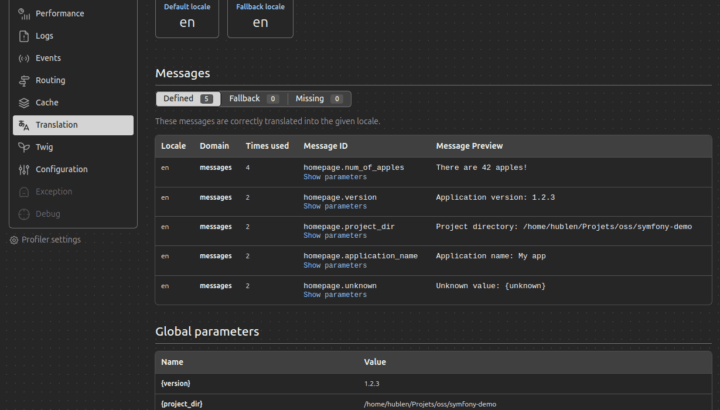This screenshot has height=410, width=720.
Task: Click the Debug crosshair icon
Action: tap(24, 214)
